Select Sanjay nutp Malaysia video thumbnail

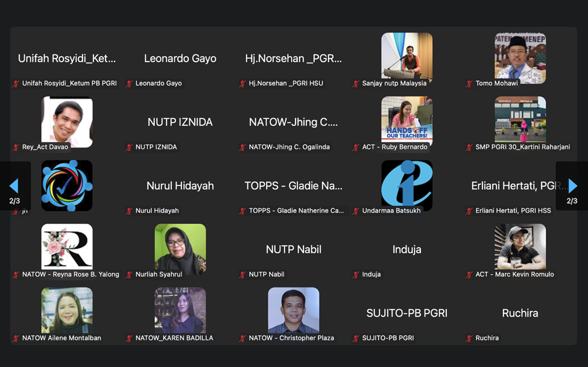point(406,58)
